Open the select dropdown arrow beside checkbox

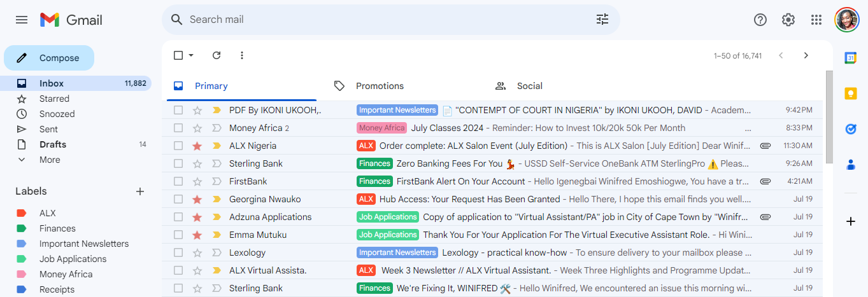(191, 55)
